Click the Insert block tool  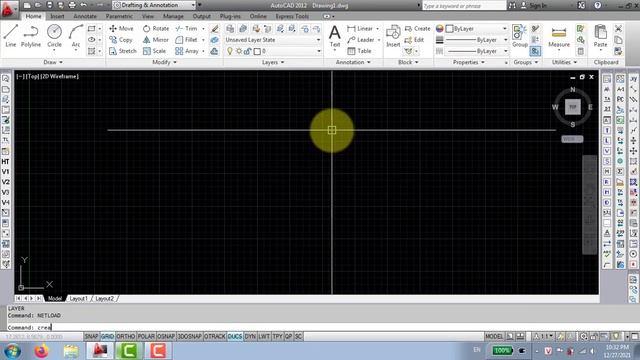(393, 36)
